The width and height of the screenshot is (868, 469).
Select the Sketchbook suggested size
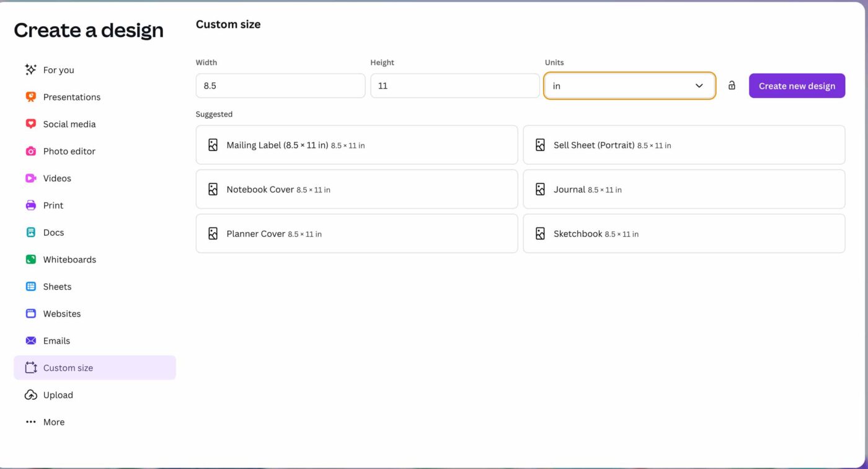click(x=683, y=234)
